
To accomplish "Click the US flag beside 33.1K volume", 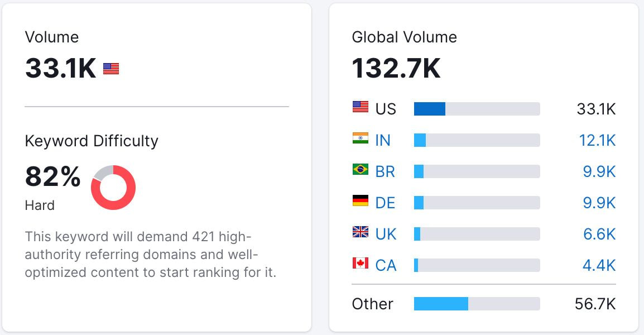I will (x=111, y=69).
